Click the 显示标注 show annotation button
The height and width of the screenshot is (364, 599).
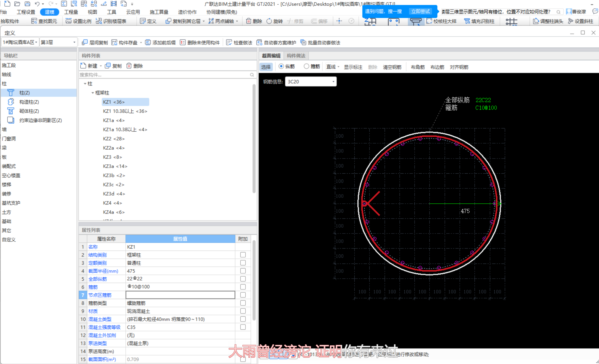pyautogui.click(x=353, y=67)
